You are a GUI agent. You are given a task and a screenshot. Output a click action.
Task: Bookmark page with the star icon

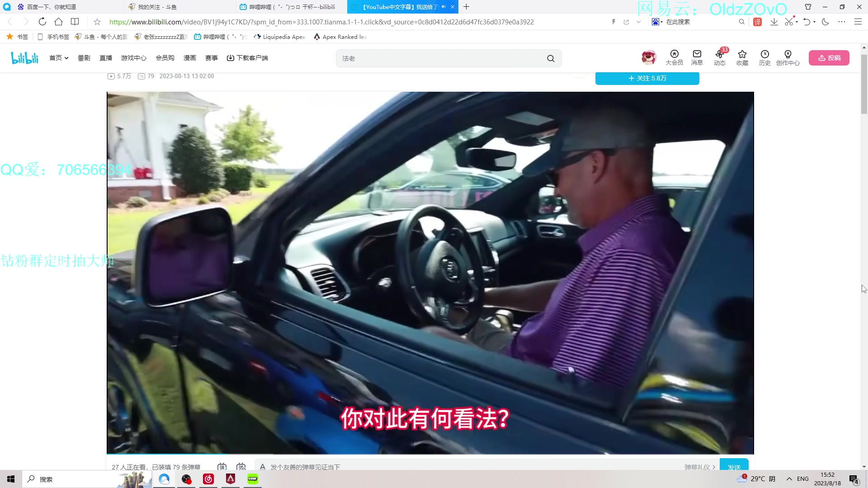pos(97,22)
